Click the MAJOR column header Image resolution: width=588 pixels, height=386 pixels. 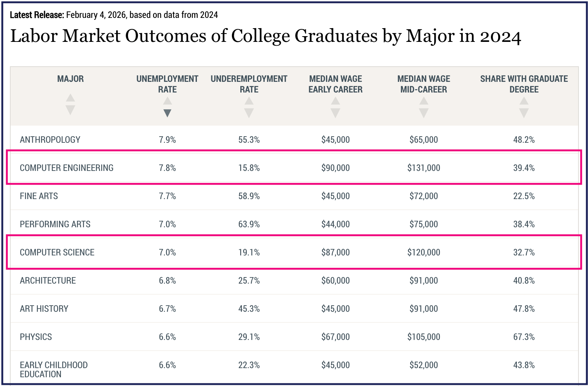point(70,79)
